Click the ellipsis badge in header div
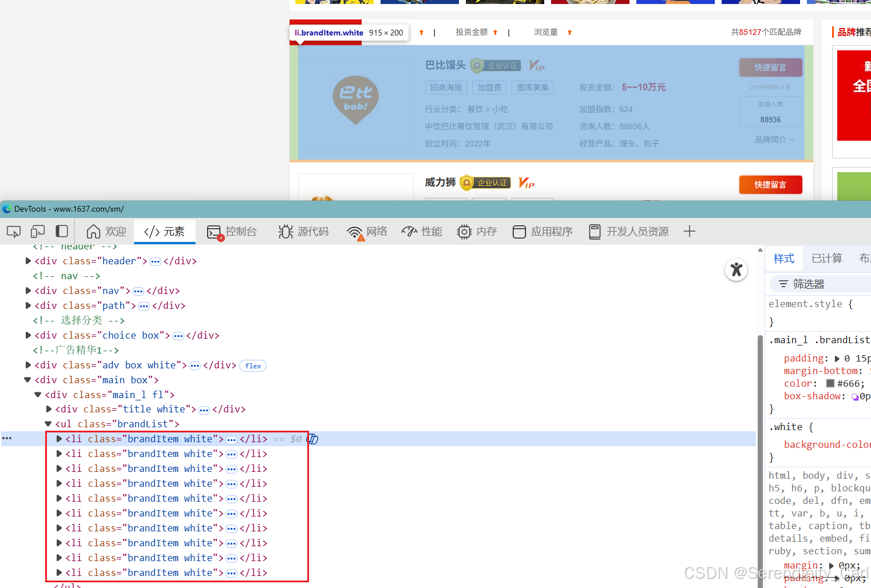Viewport: 871px width, 588px height. (x=155, y=261)
